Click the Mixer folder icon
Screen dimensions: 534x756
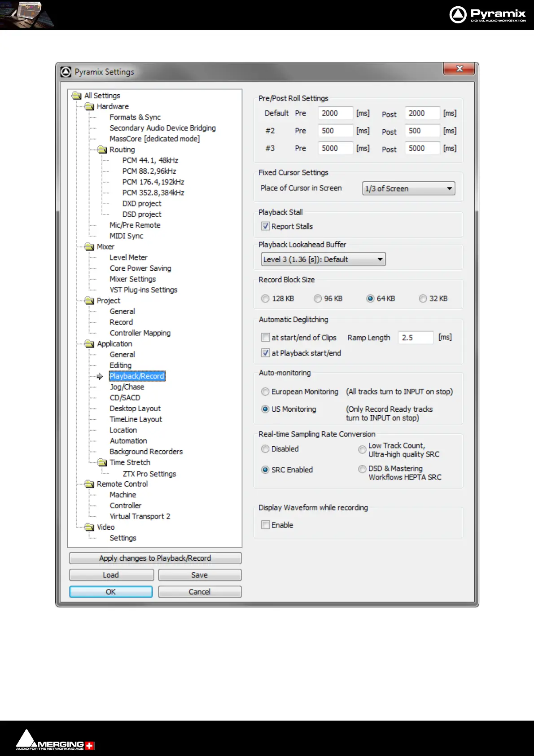tap(89, 246)
